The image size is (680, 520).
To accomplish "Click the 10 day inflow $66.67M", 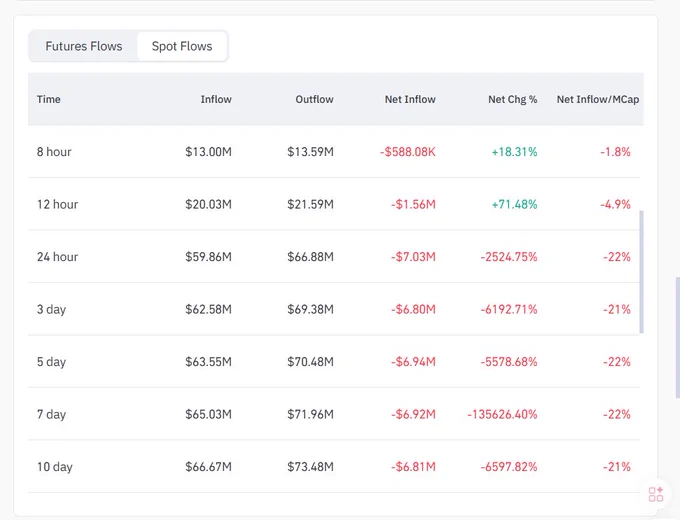I will [x=209, y=467].
